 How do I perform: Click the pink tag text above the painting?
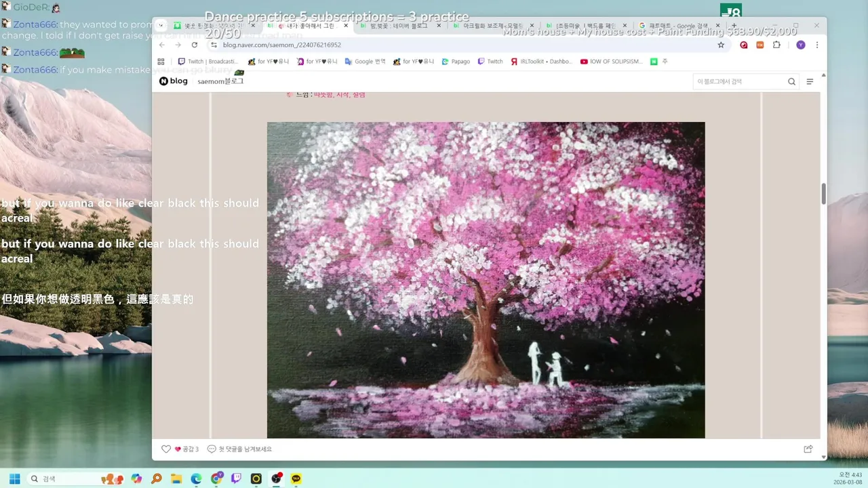pos(339,95)
